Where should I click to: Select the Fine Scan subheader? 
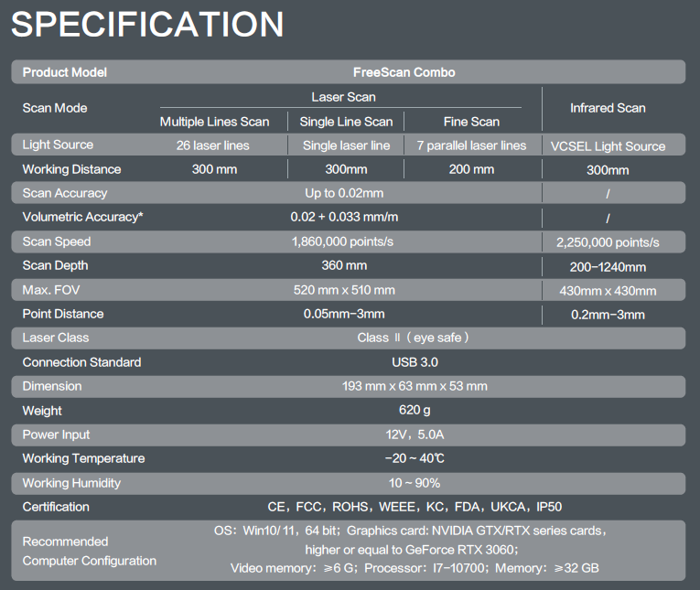pyautogui.click(x=471, y=122)
